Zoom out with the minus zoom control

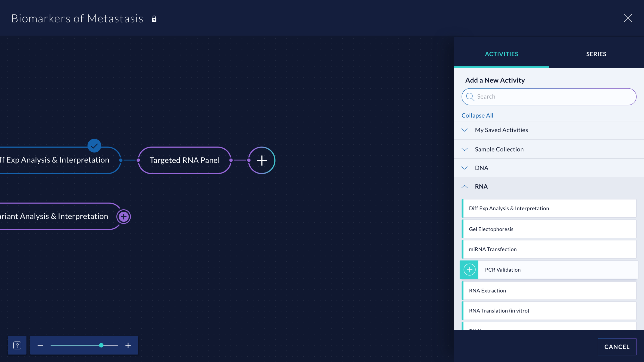pyautogui.click(x=40, y=345)
